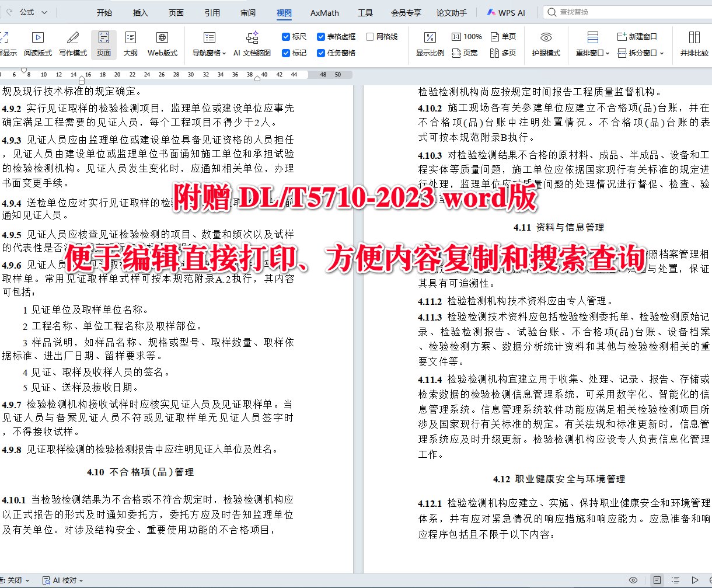This screenshot has height=588, width=712.
Task: Disable the 任务窗格 task pane checkbox
Action: (x=320, y=52)
